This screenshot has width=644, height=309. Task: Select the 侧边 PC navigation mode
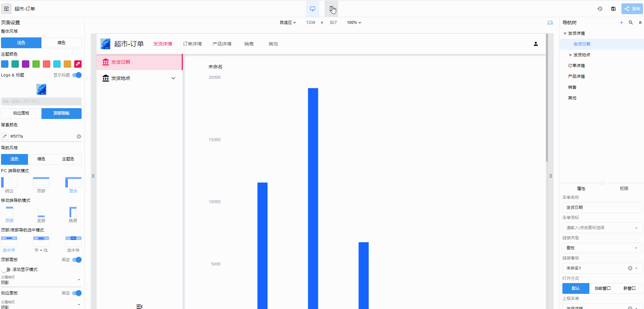(9, 185)
